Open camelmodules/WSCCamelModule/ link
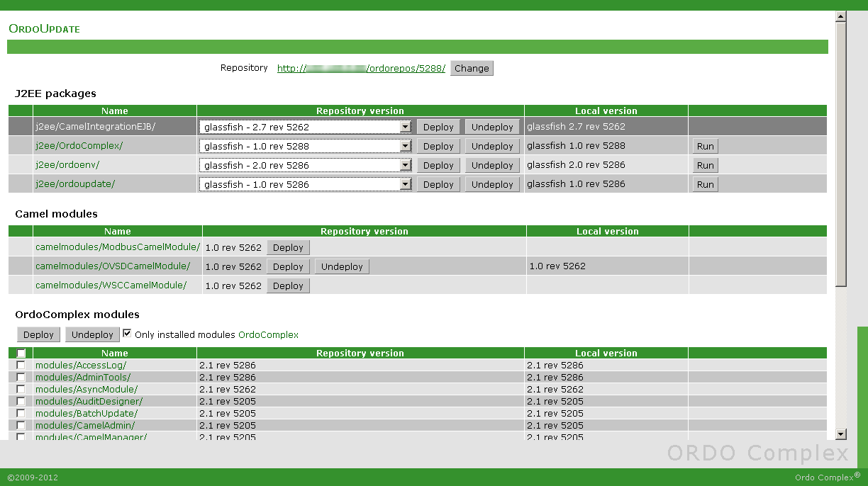The width and height of the screenshot is (868, 486). [111, 285]
